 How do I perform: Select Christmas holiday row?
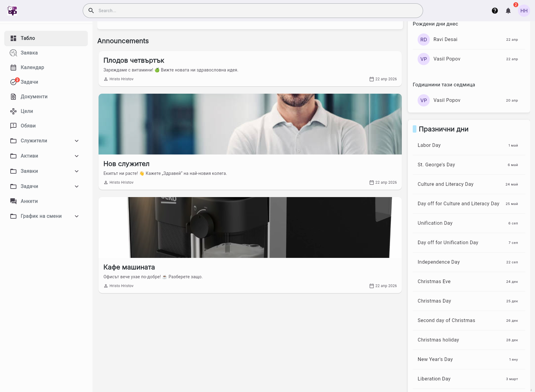coord(469,340)
